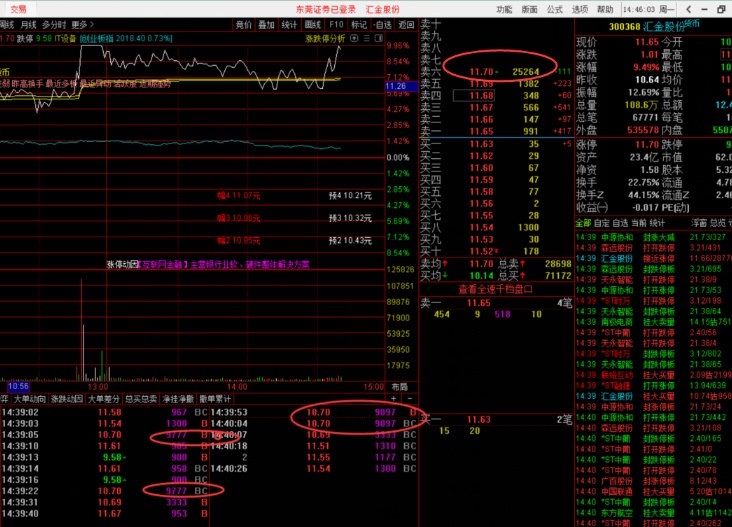Click the plus-box icon beside 涨跌停分析
Screen dimensions: 732x527
[354, 38]
